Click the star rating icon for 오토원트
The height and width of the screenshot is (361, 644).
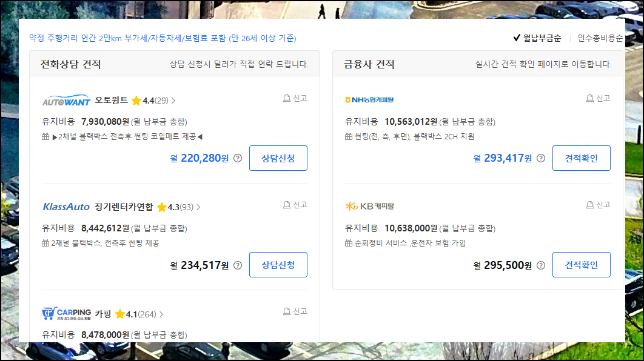click(136, 101)
